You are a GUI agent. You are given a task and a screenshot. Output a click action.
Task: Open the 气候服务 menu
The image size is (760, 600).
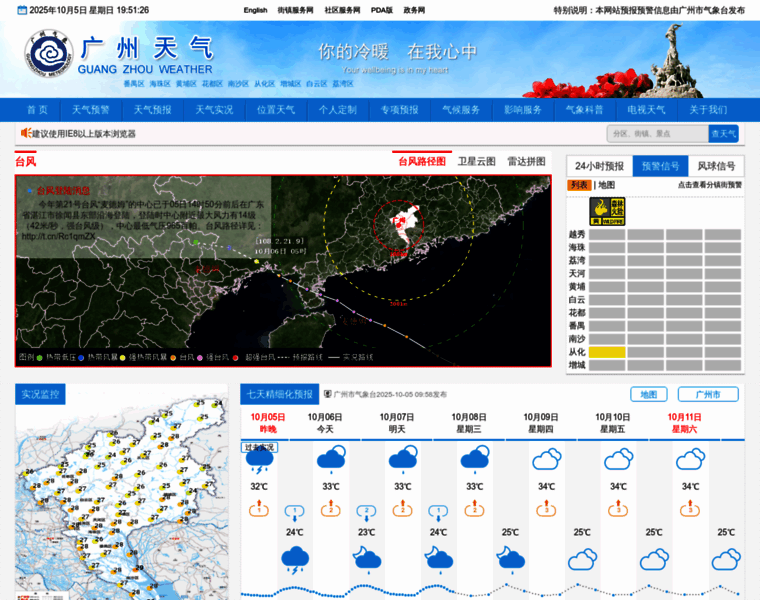(461, 110)
